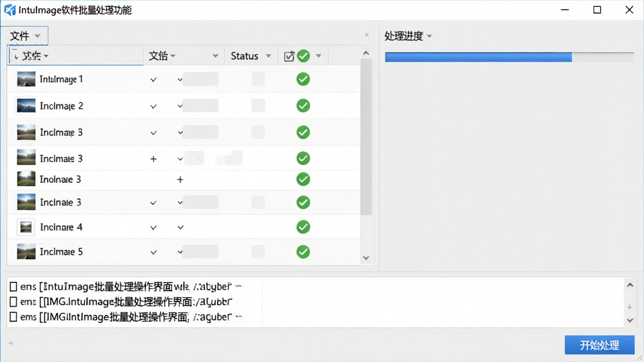Click the IntuImage app logo in title bar
The width and height of the screenshot is (644, 362).
10,10
